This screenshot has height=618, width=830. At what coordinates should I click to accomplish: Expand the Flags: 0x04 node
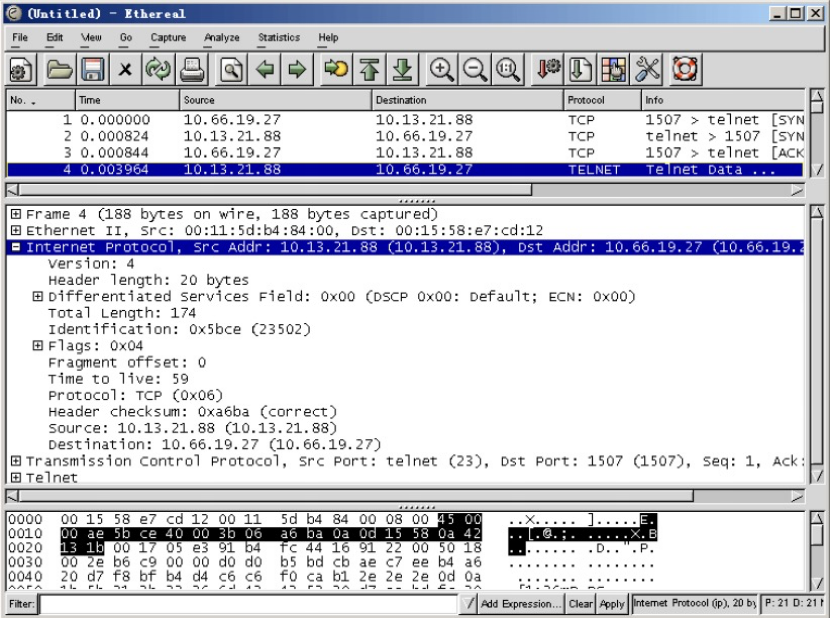[38, 345]
